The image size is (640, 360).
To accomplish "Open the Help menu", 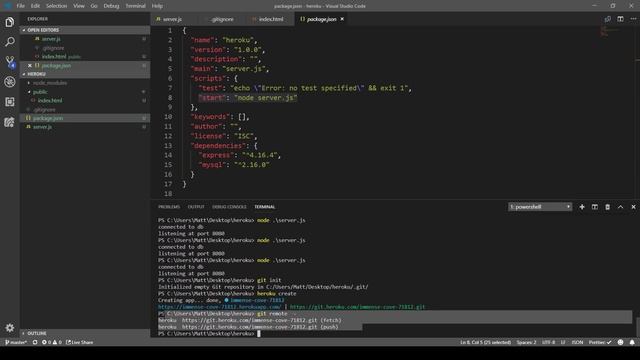I will click(157, 6).
